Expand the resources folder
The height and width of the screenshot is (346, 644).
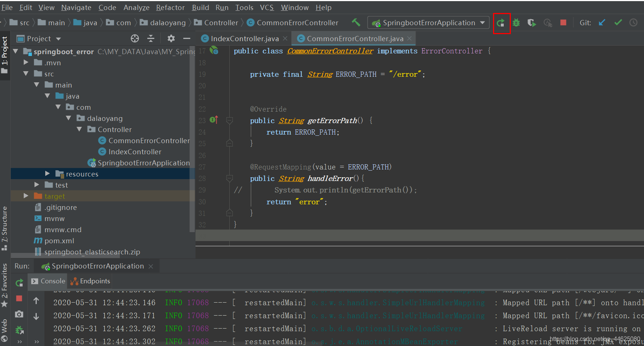pos(47,174)
